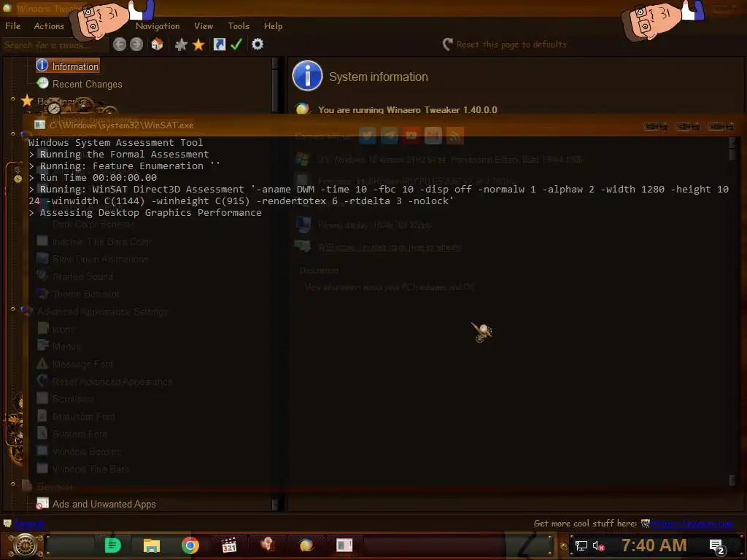Open settings with the gear toolbar icon

point(258,44)
